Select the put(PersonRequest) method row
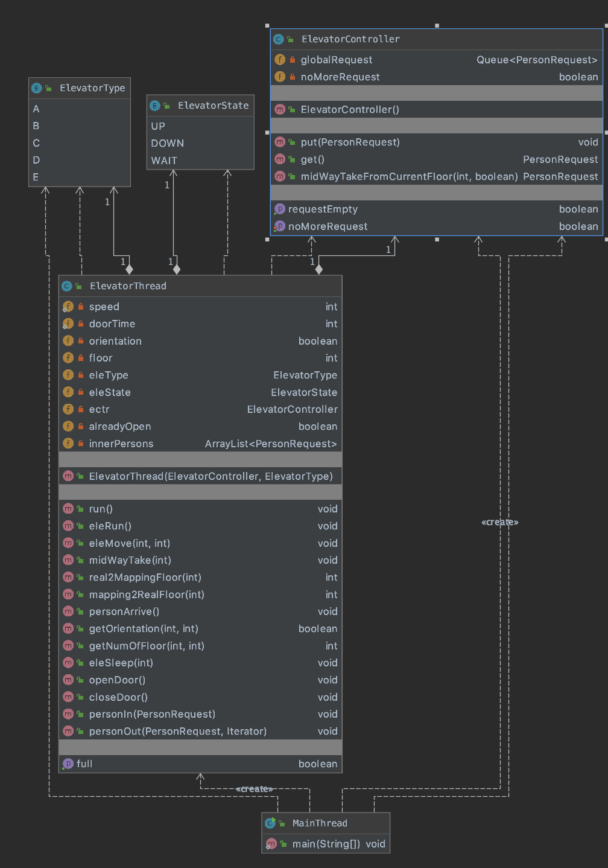The height and width of the screenshot is (868, 608). 437,142
